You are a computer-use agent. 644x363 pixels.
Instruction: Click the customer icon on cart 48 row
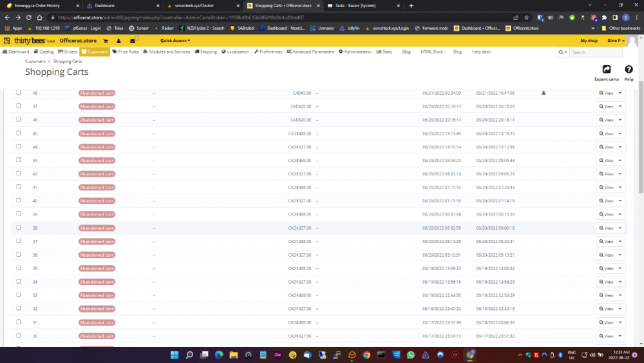coord(544,93)
